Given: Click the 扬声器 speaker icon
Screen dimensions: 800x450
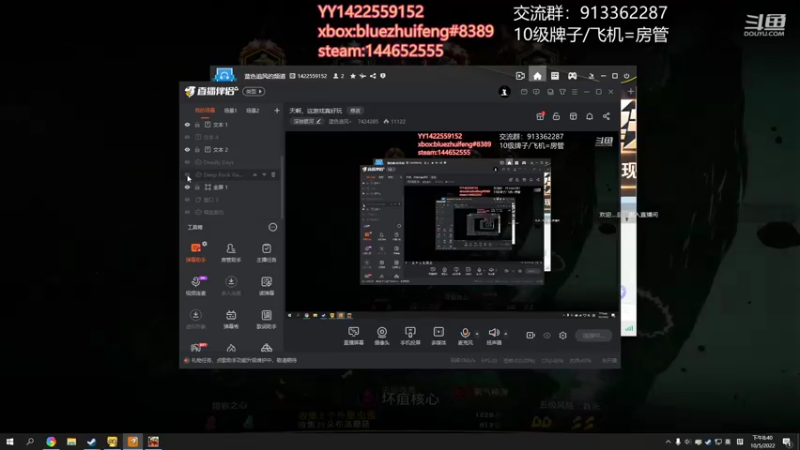Looking at the screenshot, I should tap(493, 333).
